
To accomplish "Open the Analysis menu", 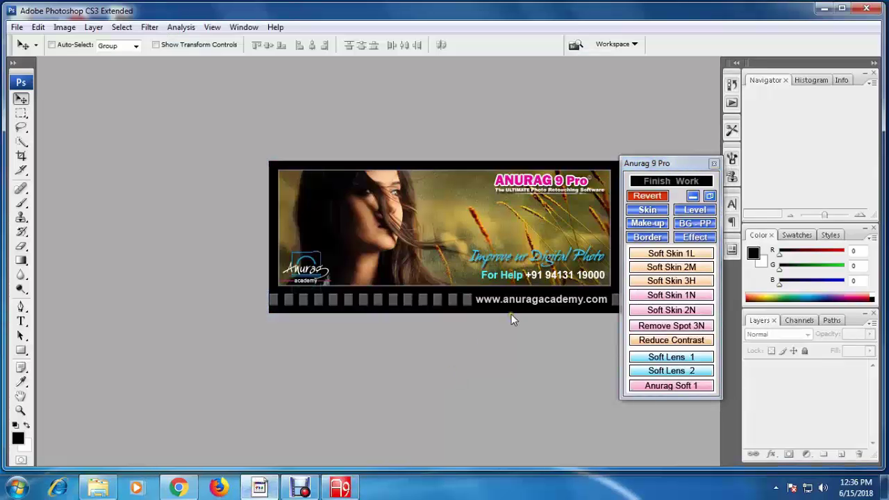I will [x=181, y=27].
